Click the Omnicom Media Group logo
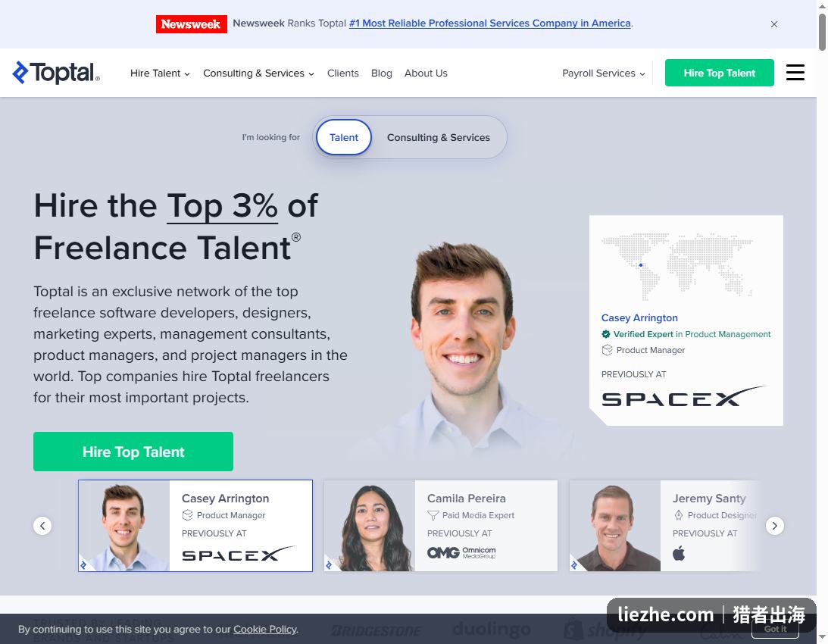The height and width of the screenshot is (644, 828). point(461,552)
